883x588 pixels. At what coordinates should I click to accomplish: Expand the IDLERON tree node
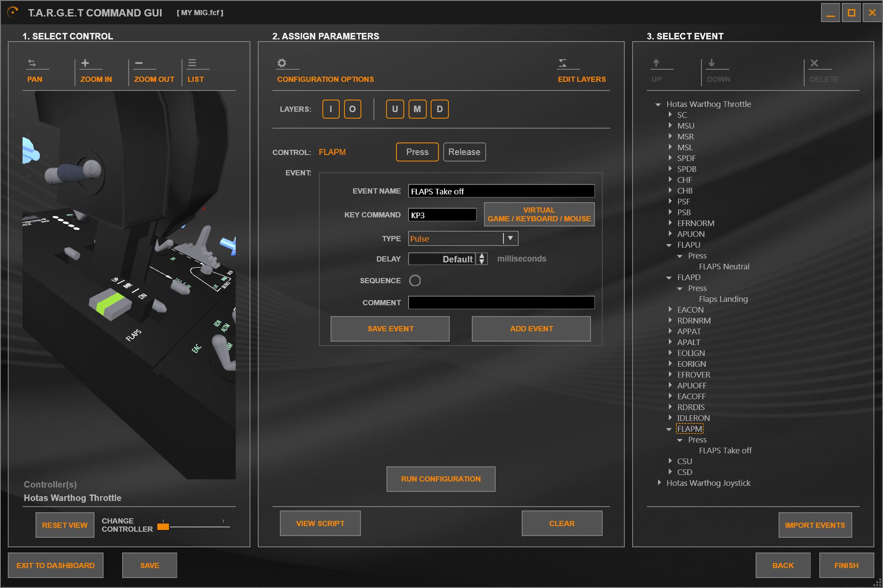pyautogui.click(x=670, y=418)
